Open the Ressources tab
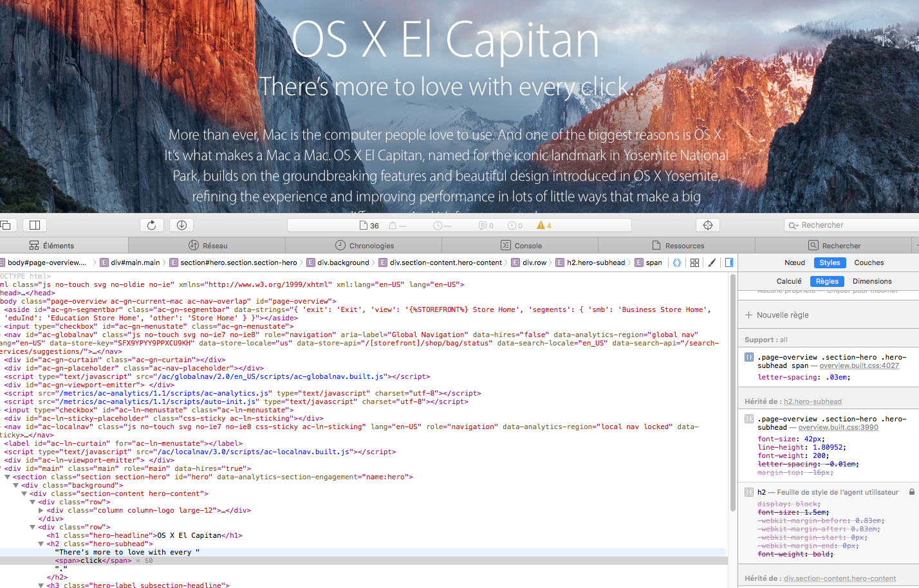919x588 pixels. (678, 246)
